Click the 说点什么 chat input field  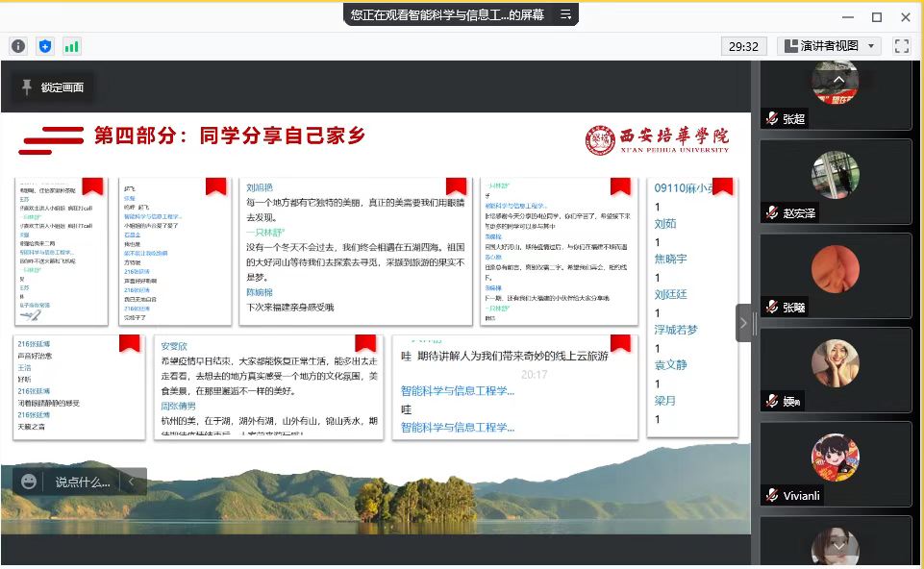[82, 482]
